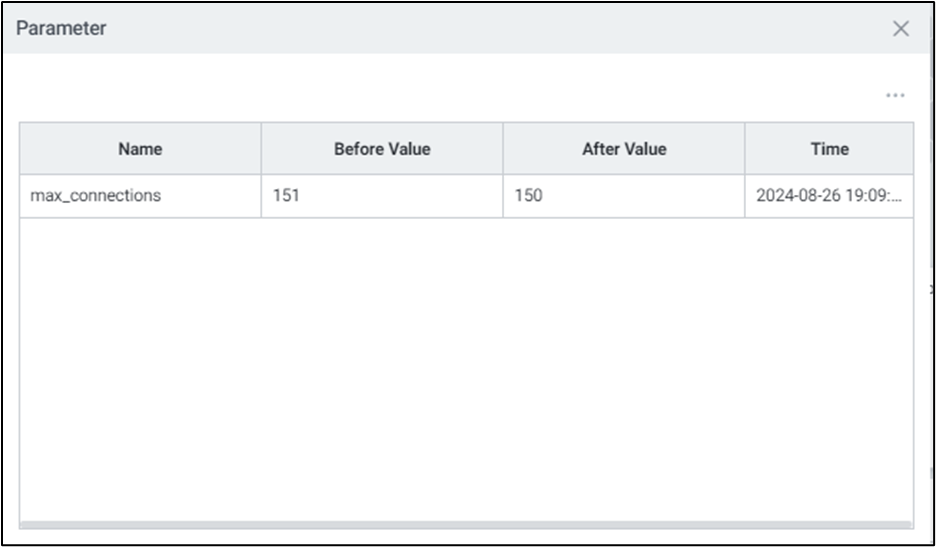Click the After Value cell showing 150
This screenshot has width=936, height=547.
(x=529, y=196)
